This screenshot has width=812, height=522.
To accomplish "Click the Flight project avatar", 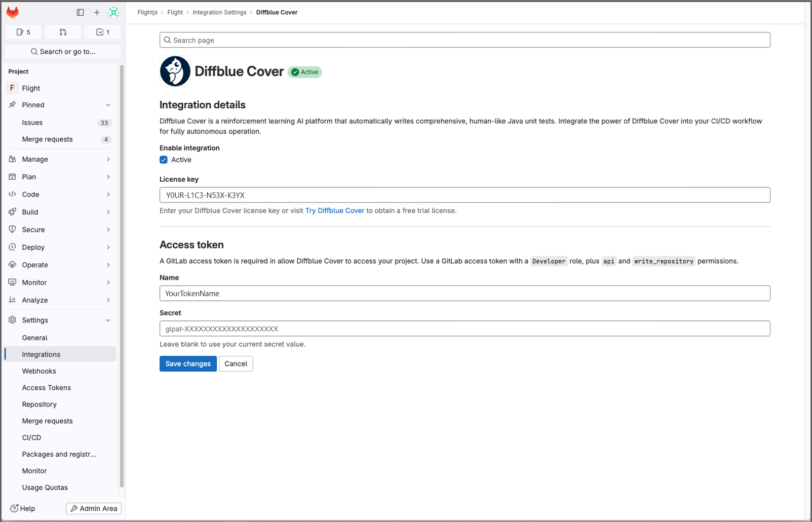I will tap(12, 88).
